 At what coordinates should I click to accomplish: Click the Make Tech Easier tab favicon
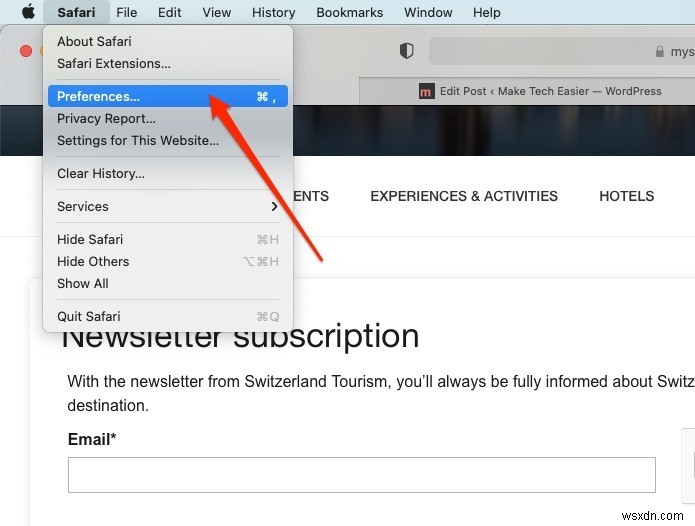(x=426, y=91)
